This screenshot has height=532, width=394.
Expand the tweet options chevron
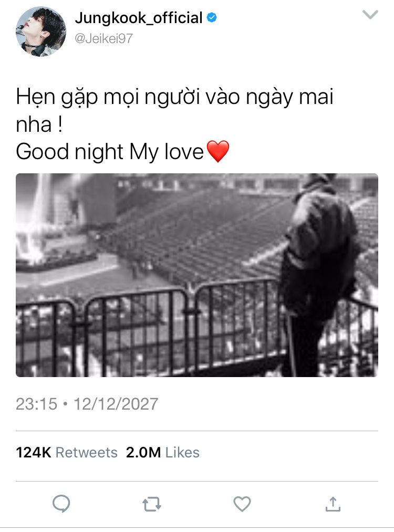tap(370, 15)
